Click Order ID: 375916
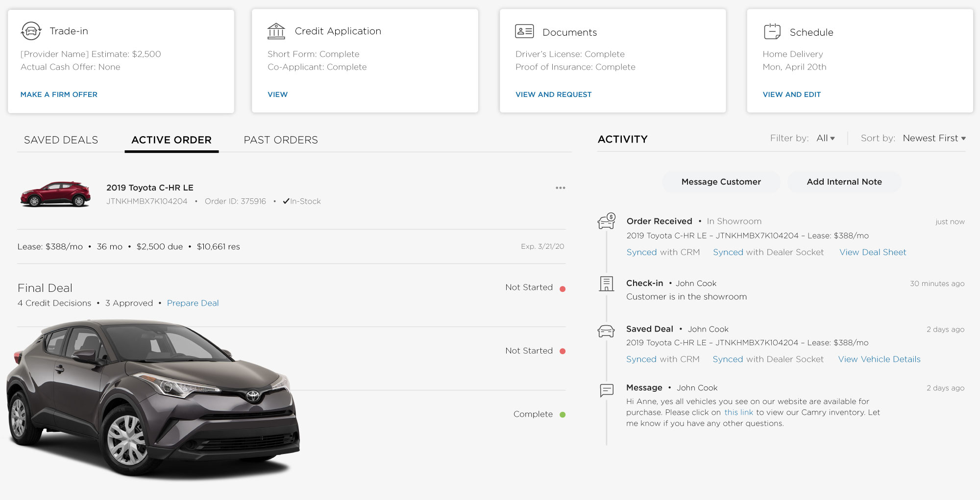 coord(235,201)
